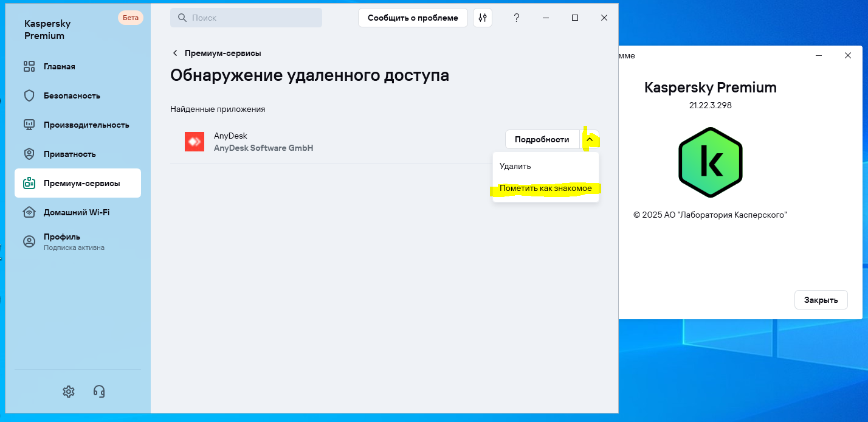Click the Найденные приложения label
The image size is (868, 422).
[218, 109]
